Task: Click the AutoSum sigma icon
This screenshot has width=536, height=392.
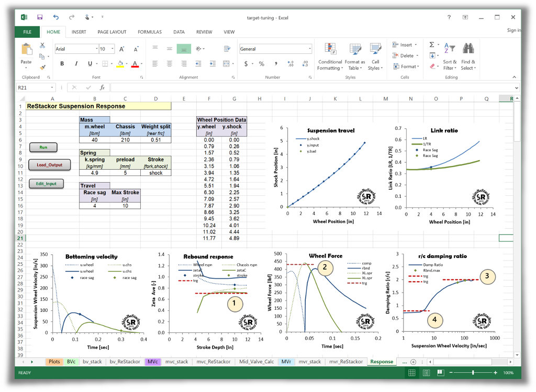Action: (x=432, y=45)
